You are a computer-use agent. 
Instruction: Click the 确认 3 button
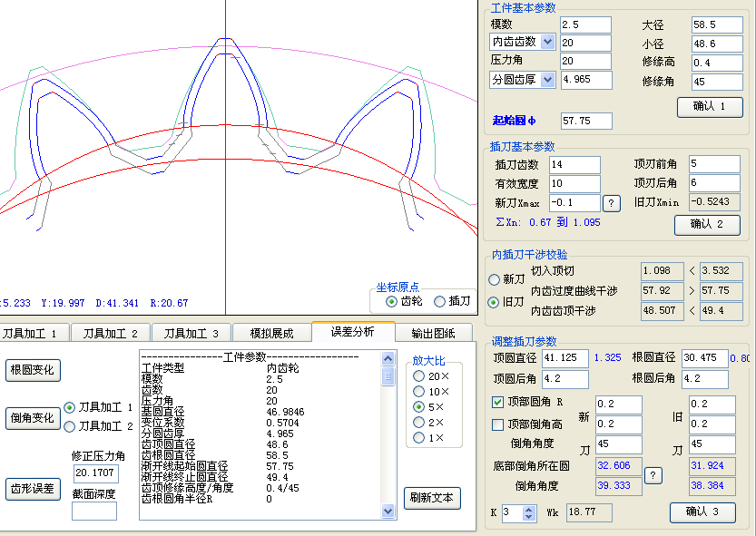(x=703, y=512)
